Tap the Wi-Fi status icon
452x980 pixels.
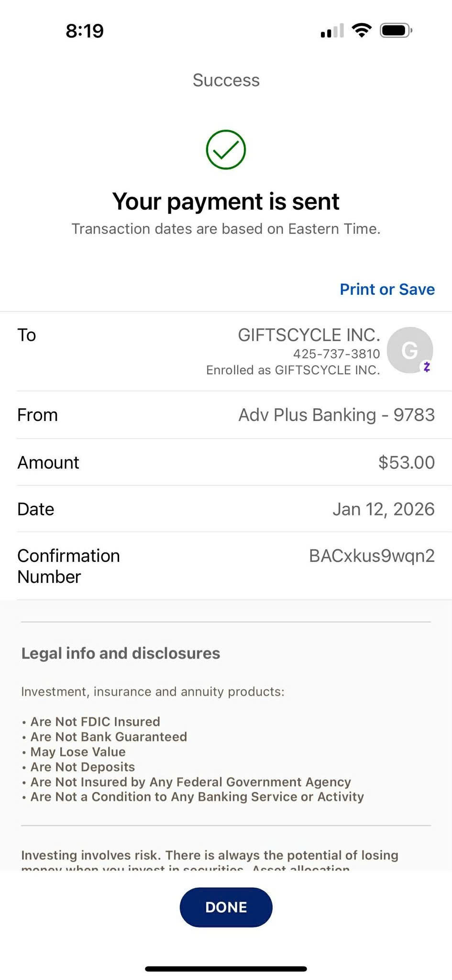click(362, 31)
